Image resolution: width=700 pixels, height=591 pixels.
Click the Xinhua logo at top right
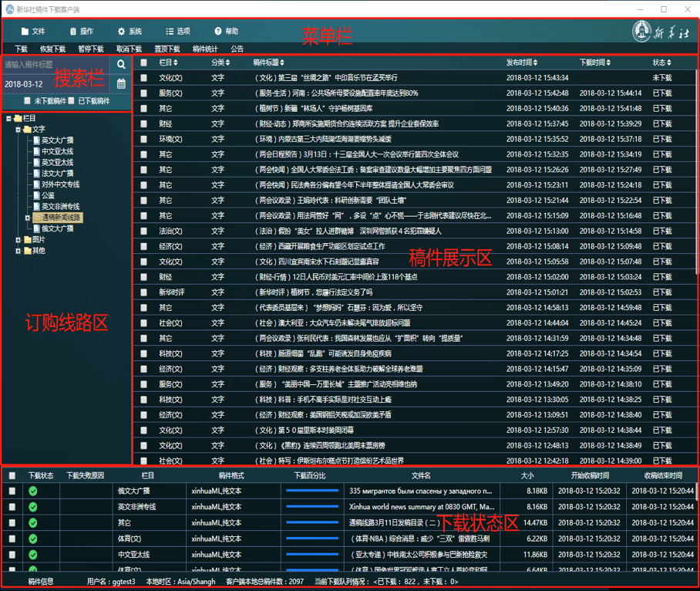click(x=661, y=32)
